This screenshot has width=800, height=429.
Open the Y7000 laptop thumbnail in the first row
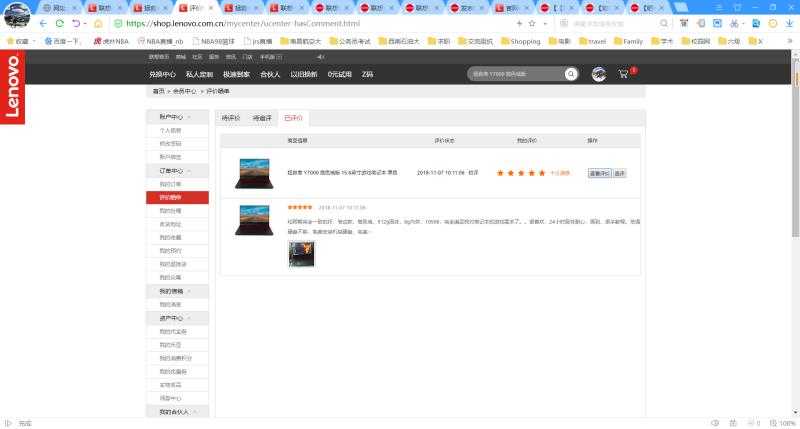coord(254,173)
